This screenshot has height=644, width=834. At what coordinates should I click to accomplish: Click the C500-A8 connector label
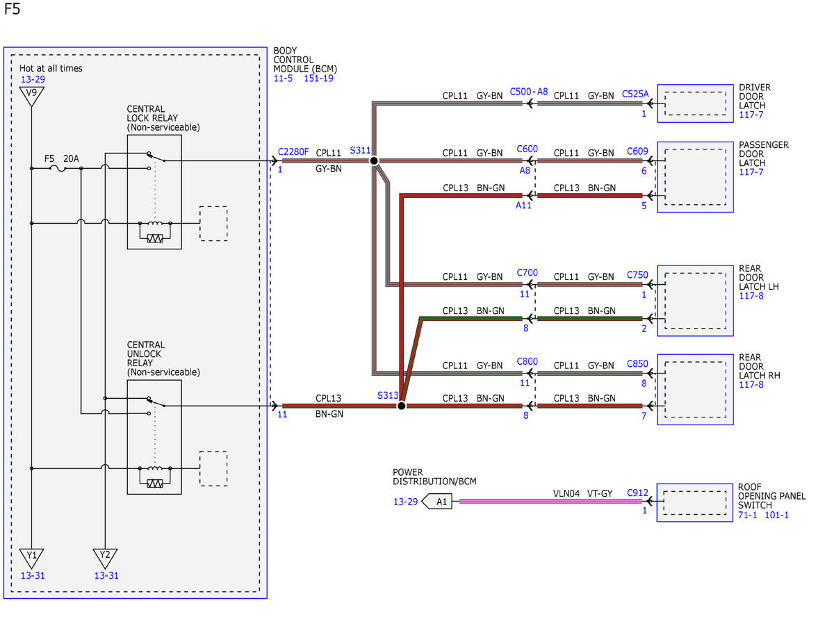(x=529, y=92)
